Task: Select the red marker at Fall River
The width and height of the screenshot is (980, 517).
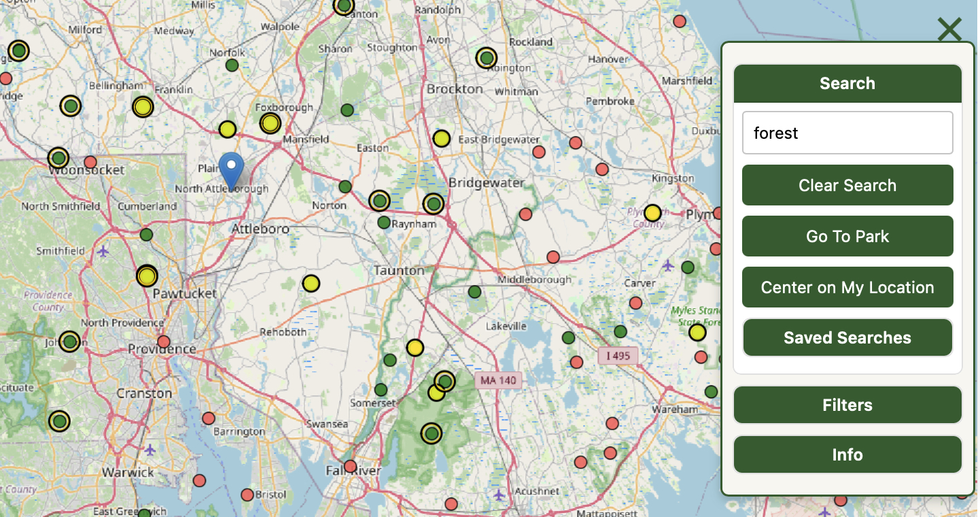Action: click(350, 467)
